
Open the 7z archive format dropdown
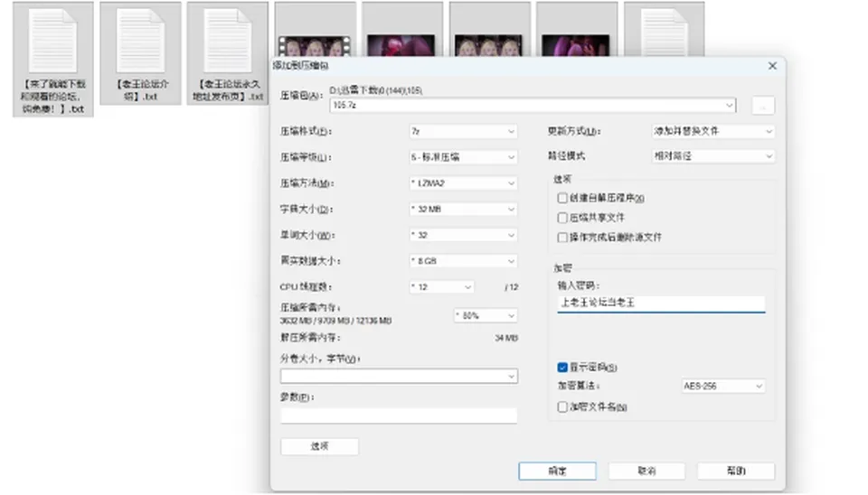click(x=463, y=131)
